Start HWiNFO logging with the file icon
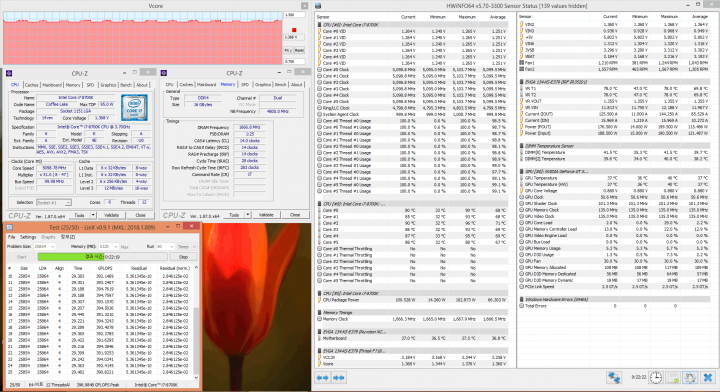 coord(673,377)
